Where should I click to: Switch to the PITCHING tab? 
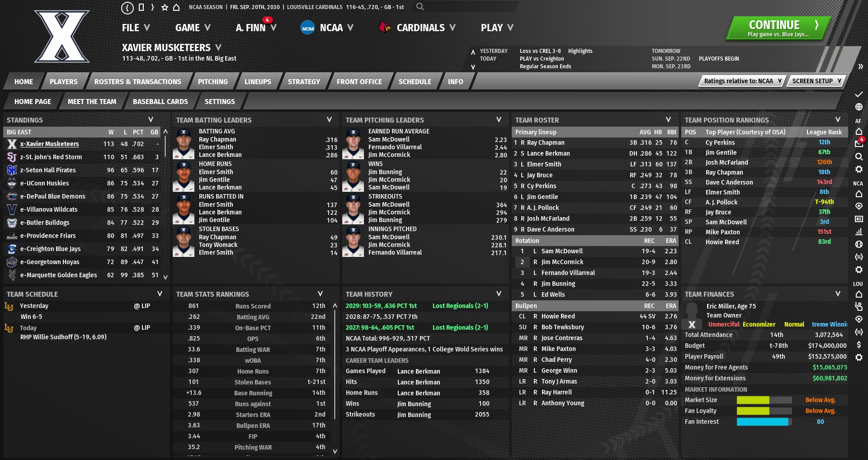213,81
